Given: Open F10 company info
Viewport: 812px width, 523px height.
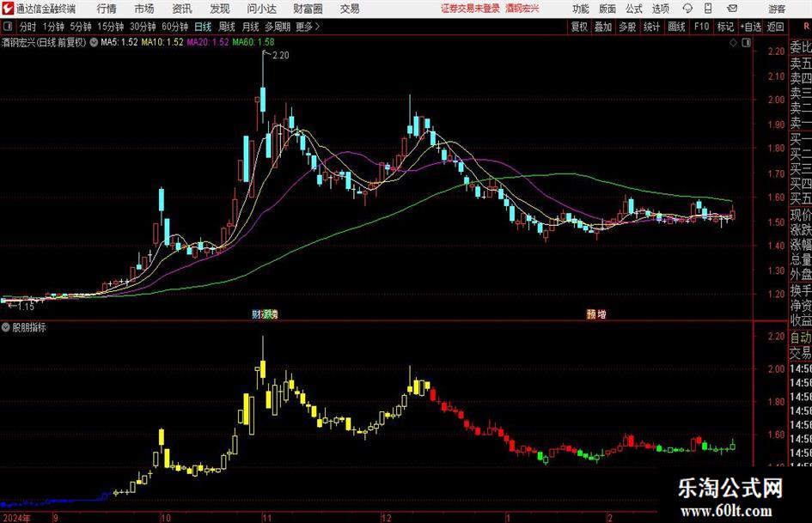Looking at the screenshot, I should click(702, 27).
